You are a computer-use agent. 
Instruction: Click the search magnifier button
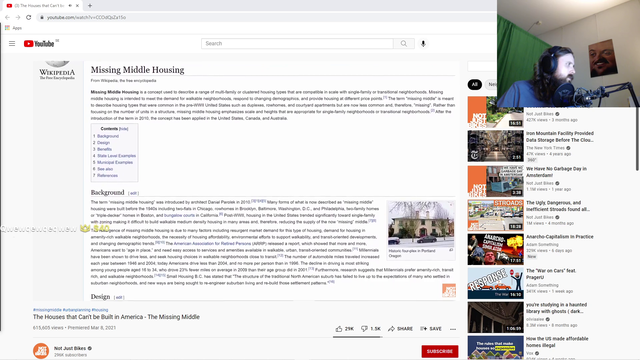(x=404, y=44)
